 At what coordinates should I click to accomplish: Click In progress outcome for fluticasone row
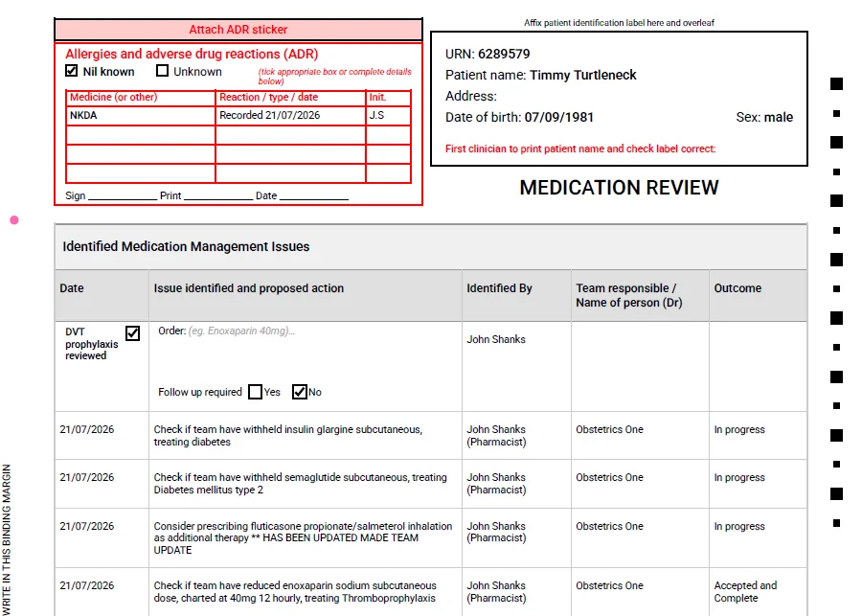point(739,526)
